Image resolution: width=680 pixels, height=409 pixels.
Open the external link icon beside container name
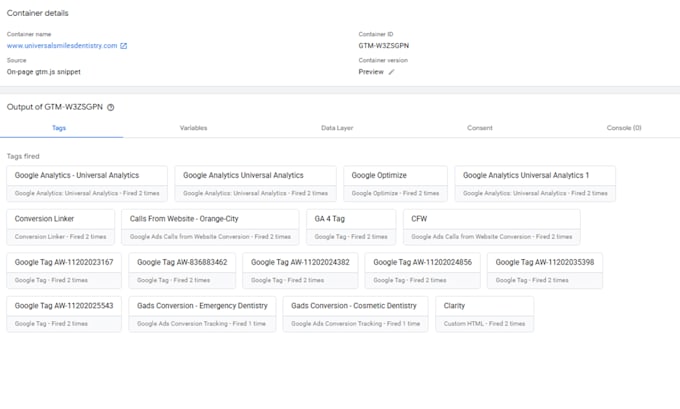tap(124, 46)
